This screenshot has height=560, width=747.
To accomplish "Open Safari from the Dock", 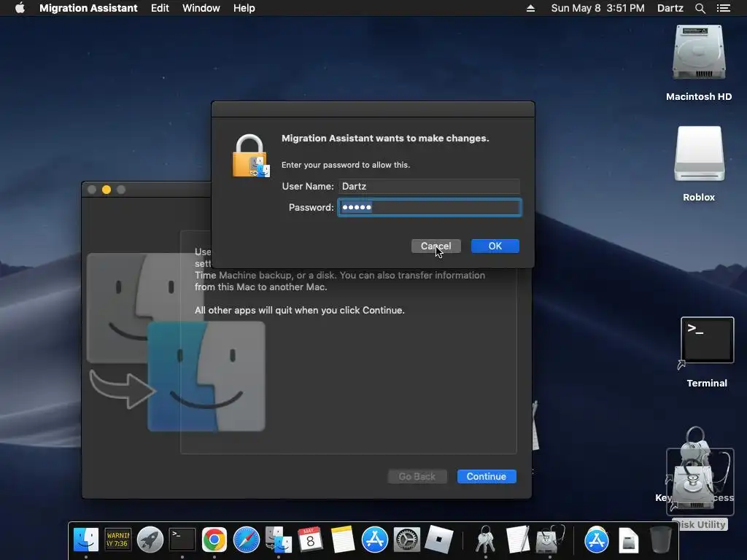I will coord(247,540).
